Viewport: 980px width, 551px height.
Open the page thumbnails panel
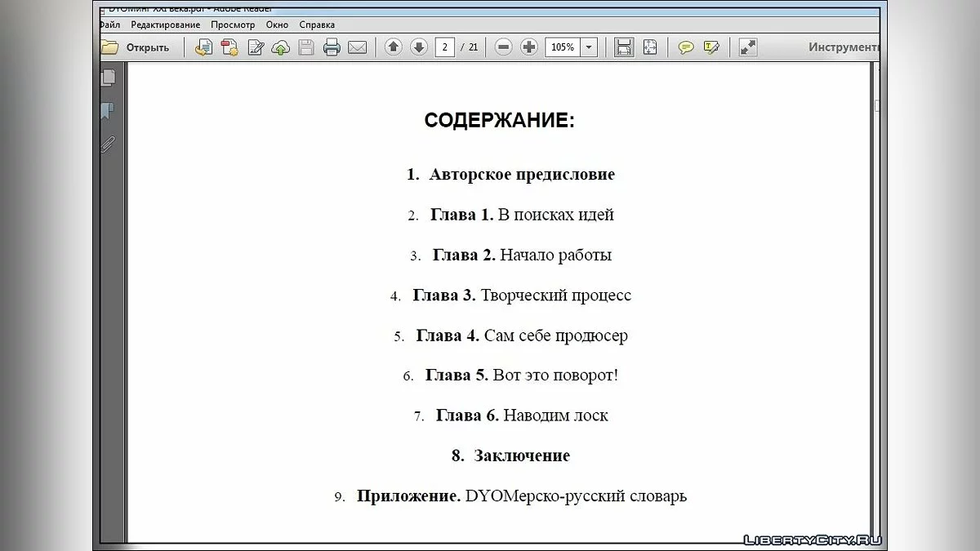coord(108,78)
